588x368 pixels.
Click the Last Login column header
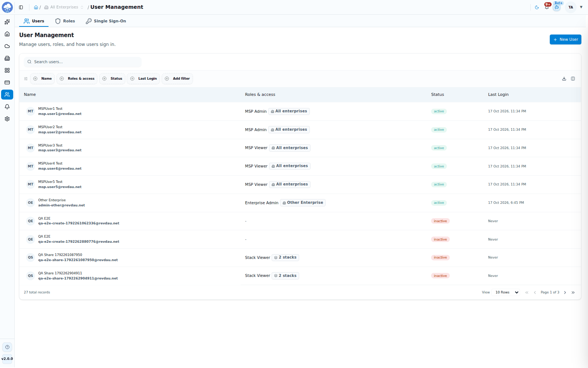click(498, 94)
